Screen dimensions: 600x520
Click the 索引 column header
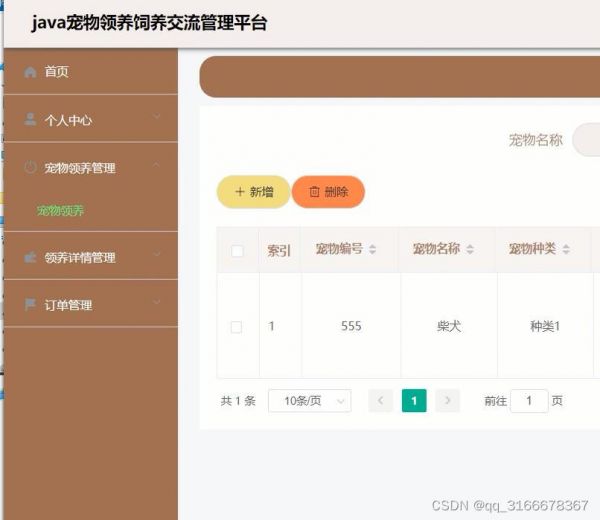[279, 251]
